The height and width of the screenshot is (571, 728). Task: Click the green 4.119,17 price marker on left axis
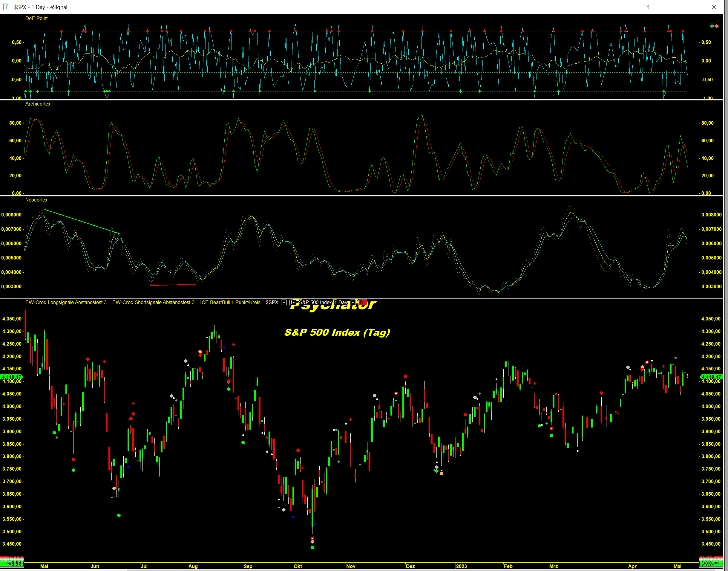pos(12,377)
